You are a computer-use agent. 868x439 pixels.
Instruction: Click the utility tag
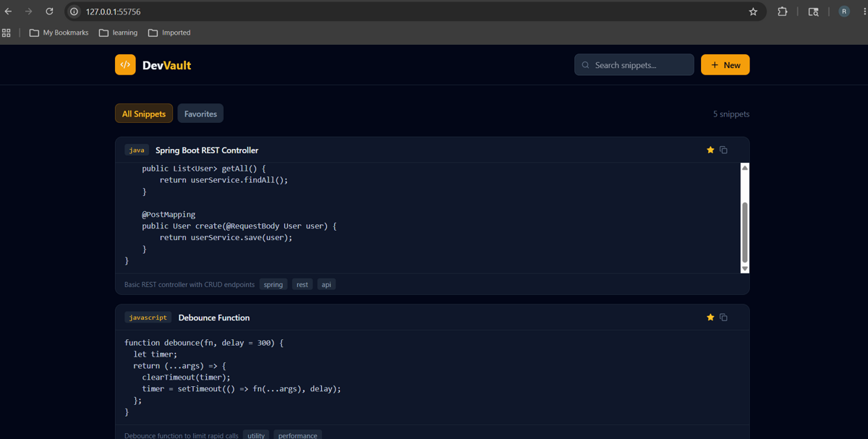(256, 435)
